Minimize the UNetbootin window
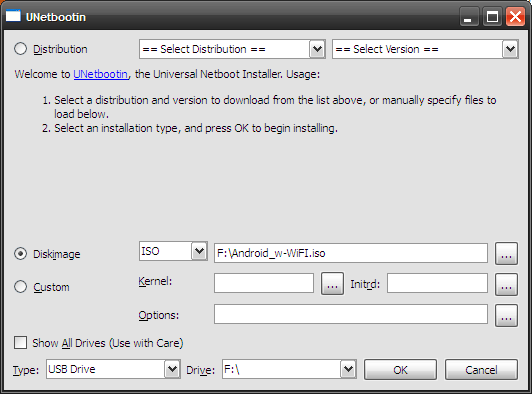This screenshot has width=532, height=394. (x=469, y=17)
